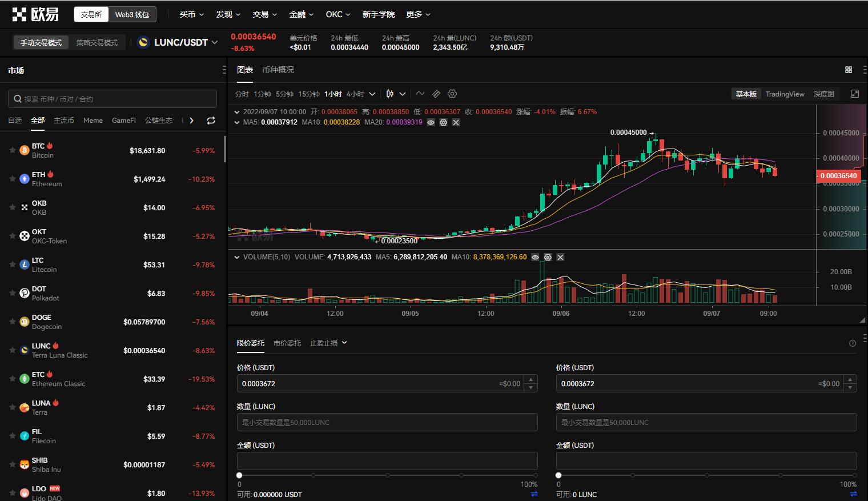This screenshot has height=501, width=868.
Task: Hide the MA indicator using the eye icon
Action: (x=431, y=122)
